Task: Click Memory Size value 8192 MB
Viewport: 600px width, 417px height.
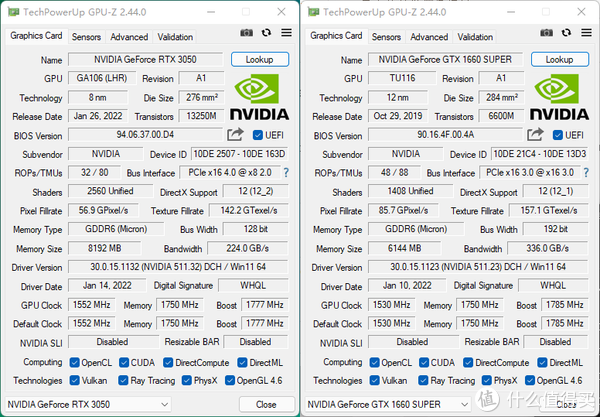Action: (x=104, y=248)
